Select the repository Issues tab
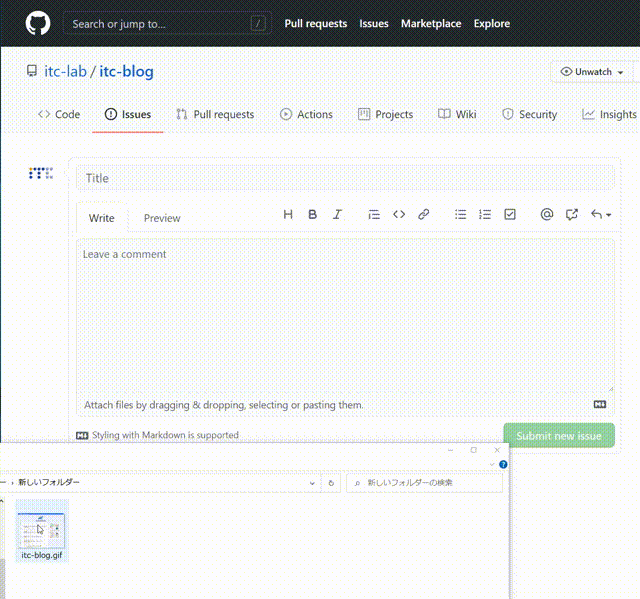Screen dimensions: 640x599 [128, 114]
